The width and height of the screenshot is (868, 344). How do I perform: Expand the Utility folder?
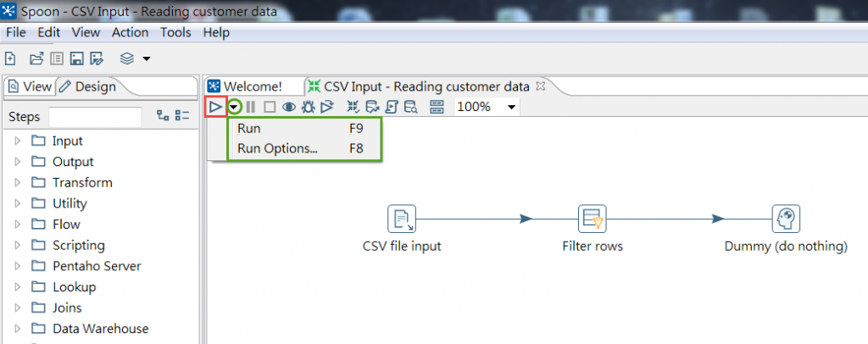click(17, 203)
